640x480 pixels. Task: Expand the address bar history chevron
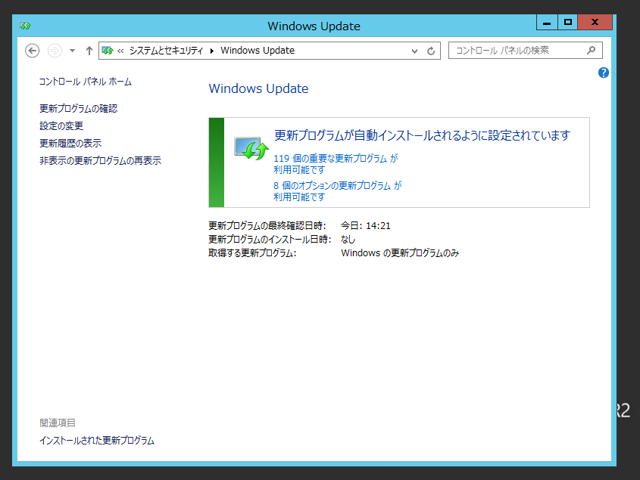[415, 51]
